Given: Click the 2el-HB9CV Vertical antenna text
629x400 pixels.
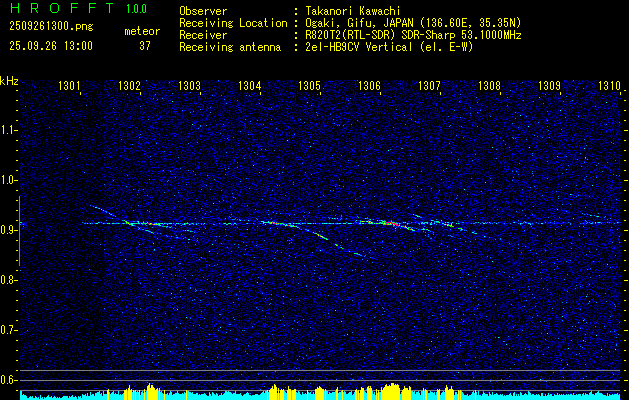Looking at the screenshot, I should point(389,47).
